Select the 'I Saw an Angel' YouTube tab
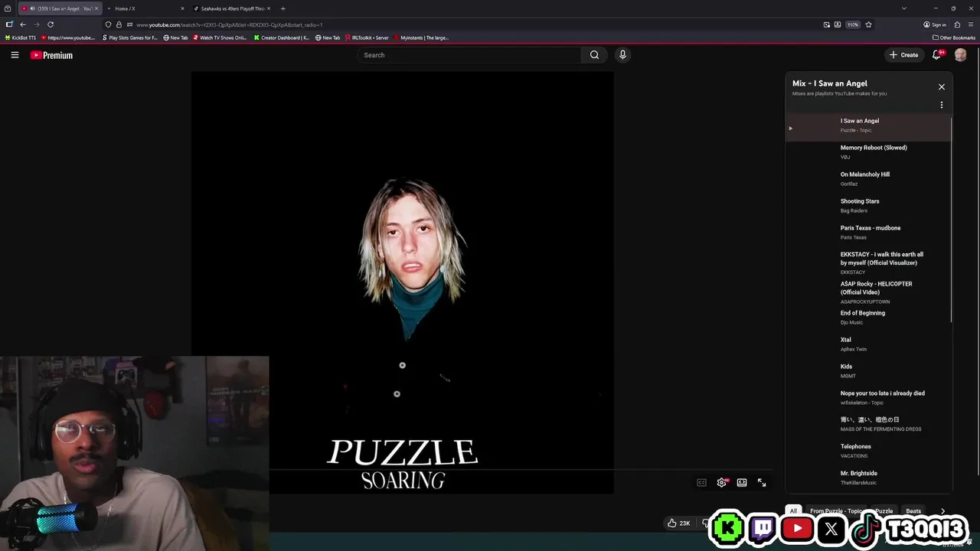This screenshot has width=980, height=551. 60,8
